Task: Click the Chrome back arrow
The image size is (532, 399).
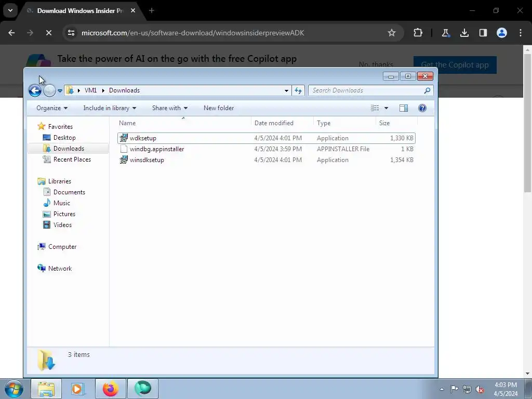Action: (x=11, y=33)
